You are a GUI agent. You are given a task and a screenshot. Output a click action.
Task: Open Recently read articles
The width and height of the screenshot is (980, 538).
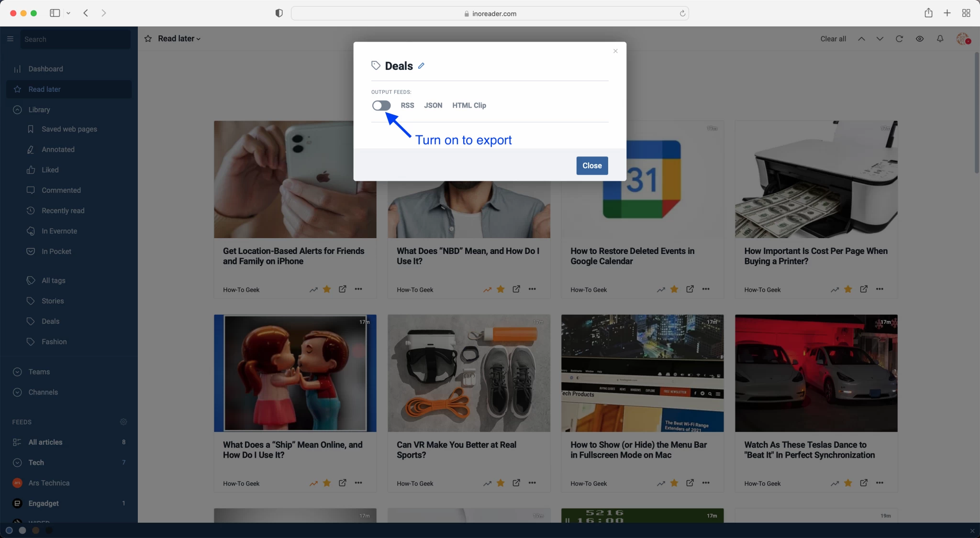(64, 210)
